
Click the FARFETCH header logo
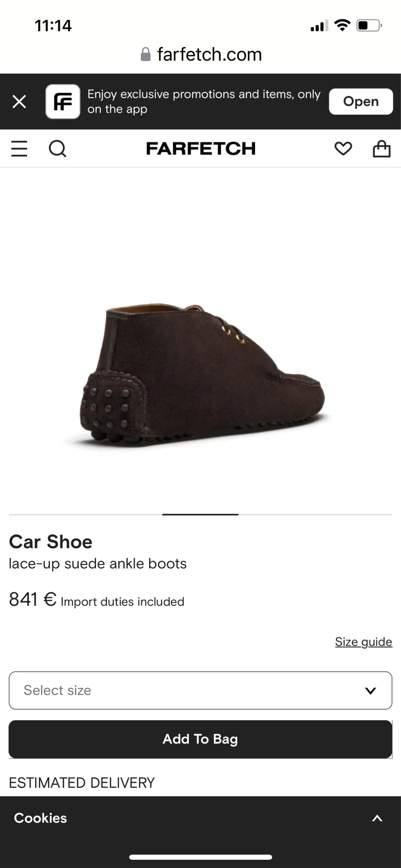pyautogui.click(x=200, y=149)
